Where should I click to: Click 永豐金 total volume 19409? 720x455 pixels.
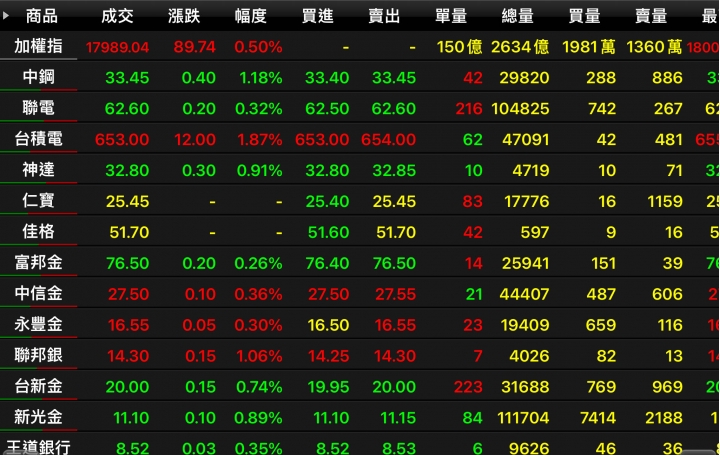[525, 325]
